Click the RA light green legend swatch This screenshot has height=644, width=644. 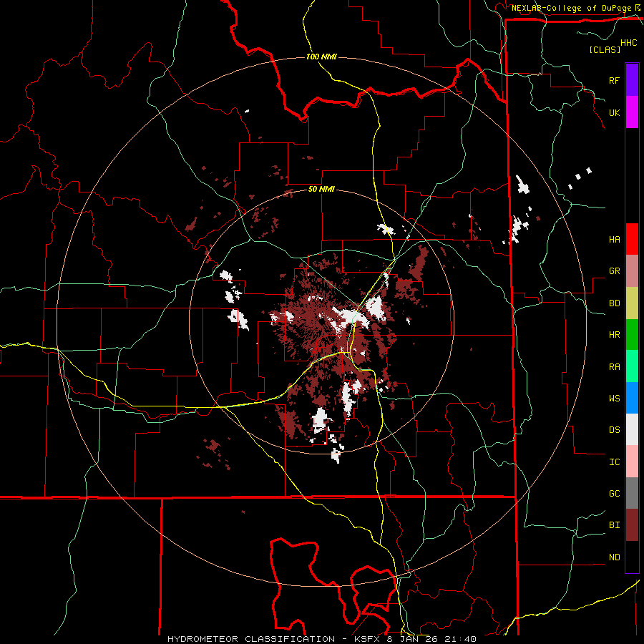point(632,366)
